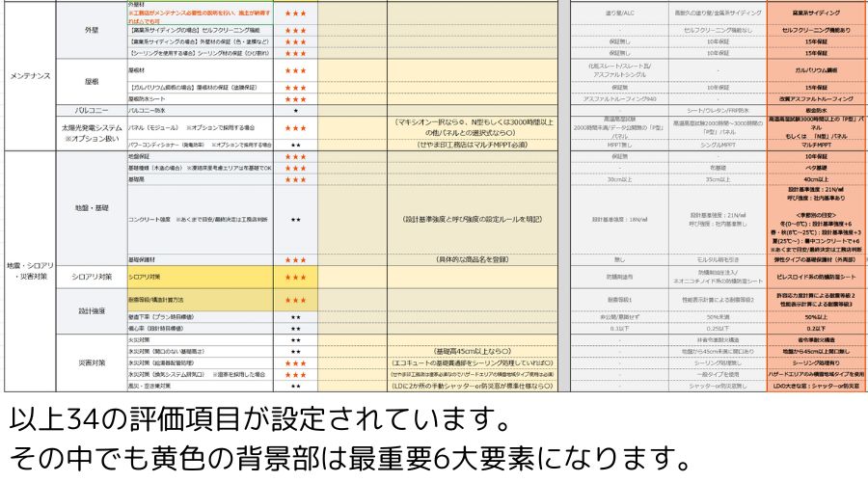The image size is (868, 482).
Task: Click the 外壁 group cell
Action: tap(92, 31)
